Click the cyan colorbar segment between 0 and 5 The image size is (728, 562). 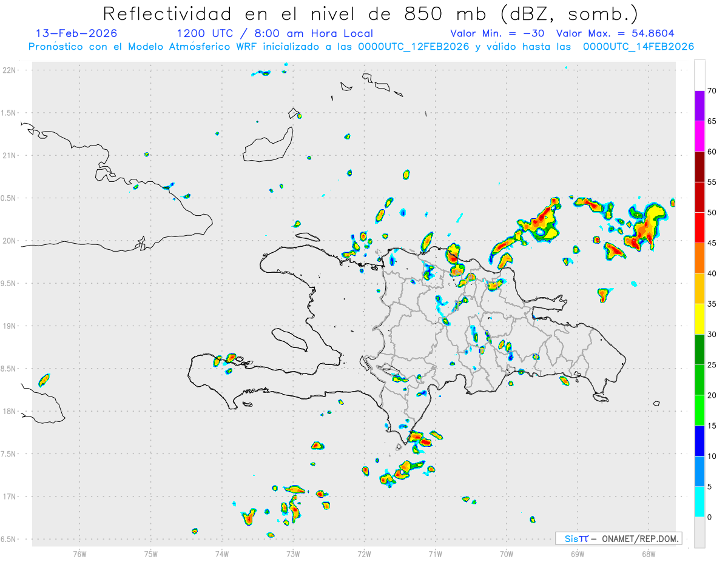click(x=699, y=502)
